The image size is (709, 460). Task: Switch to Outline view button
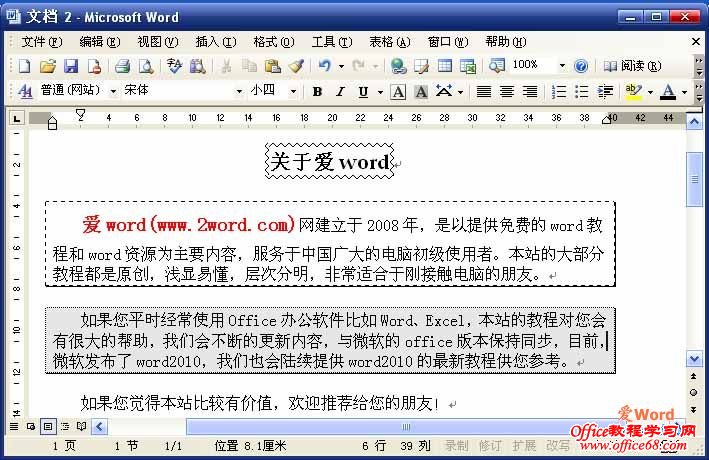click(x=65, y=427)
